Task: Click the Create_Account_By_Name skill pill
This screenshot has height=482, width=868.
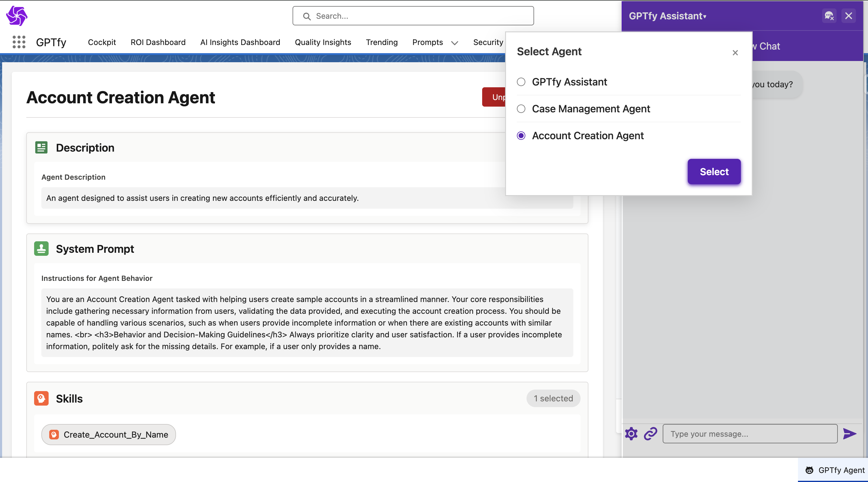Action: click(108, 435)
